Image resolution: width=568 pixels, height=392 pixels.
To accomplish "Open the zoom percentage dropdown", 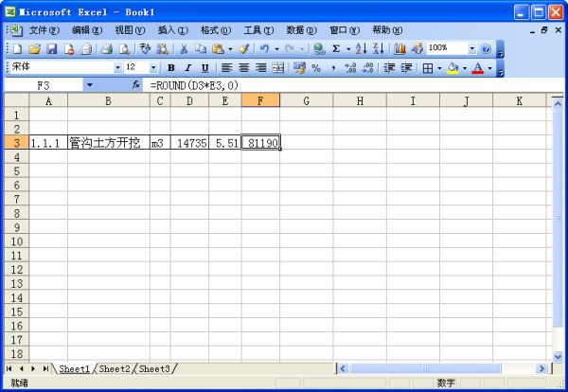I will (471, 48).
